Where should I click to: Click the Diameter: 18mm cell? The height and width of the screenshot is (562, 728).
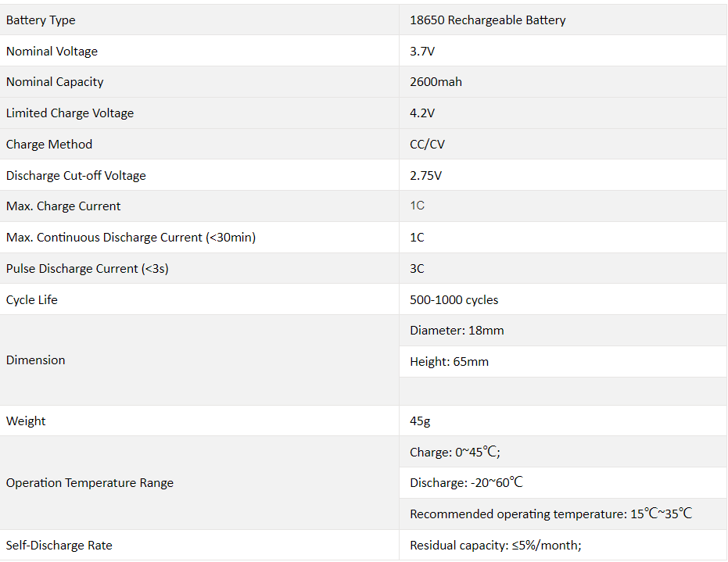pyautogui.click(x=457, y=331)
